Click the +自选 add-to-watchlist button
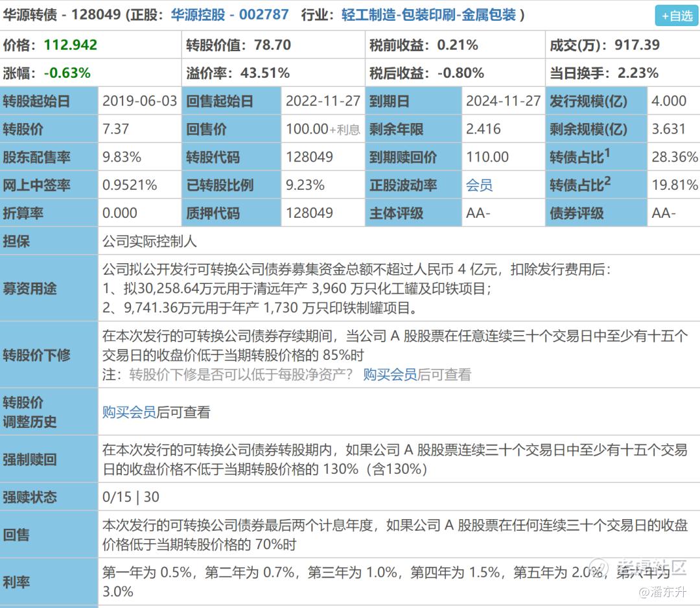The width and height of the screenshot is (700, 608). (x=675, y=16)
